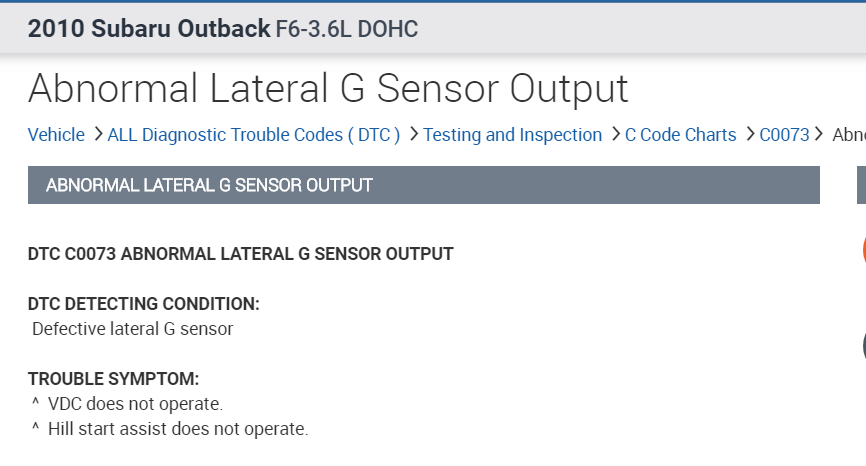Image resolution: width=866 pixels, height=466 pixels.
Task: Click the chevron right after C0073
Action: [820, 134]
